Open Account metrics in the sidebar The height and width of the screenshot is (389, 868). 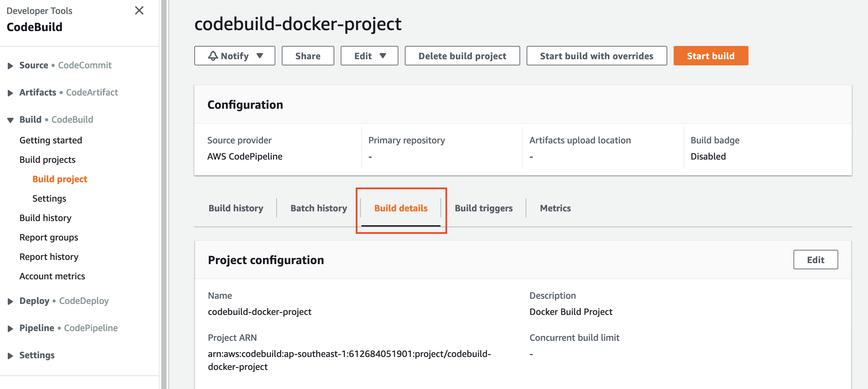52,276
